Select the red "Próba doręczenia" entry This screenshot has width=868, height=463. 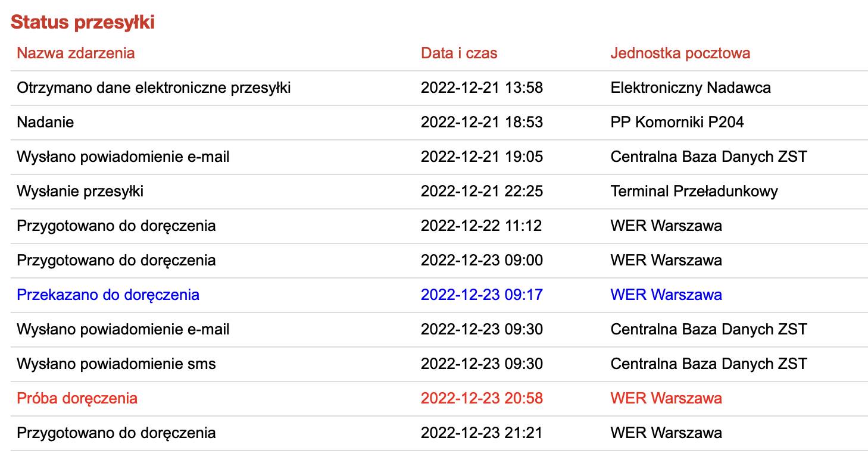click(x=77, y=399)
